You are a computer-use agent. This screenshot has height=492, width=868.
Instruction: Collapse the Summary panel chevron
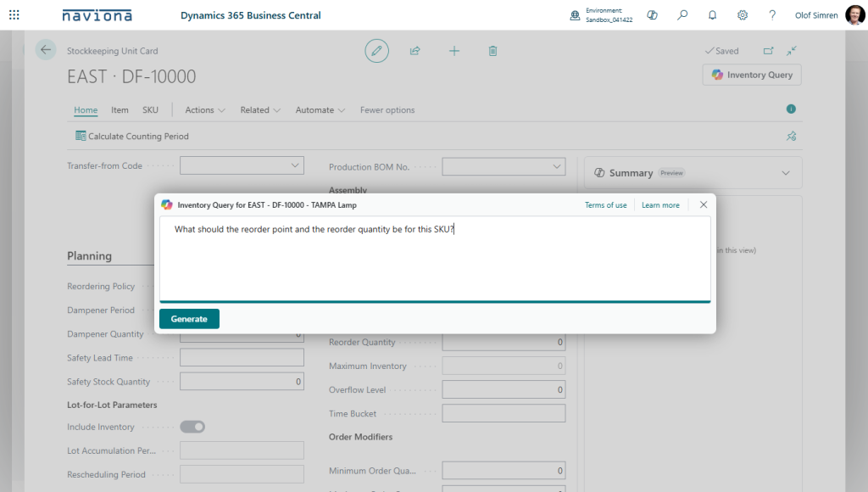tap(783, 173)
